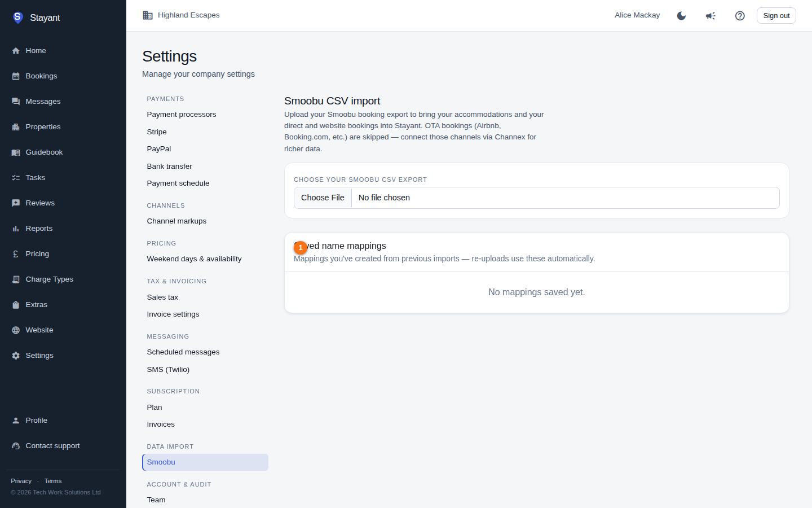Open the help question mark icon
Screen dimensions: 812x508
(740, 16)
